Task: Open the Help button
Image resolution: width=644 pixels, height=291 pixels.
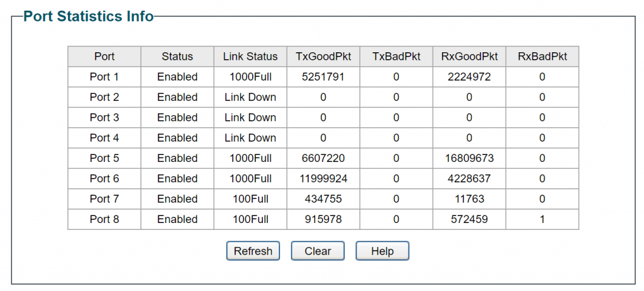Action: click(x=382, y=251)
